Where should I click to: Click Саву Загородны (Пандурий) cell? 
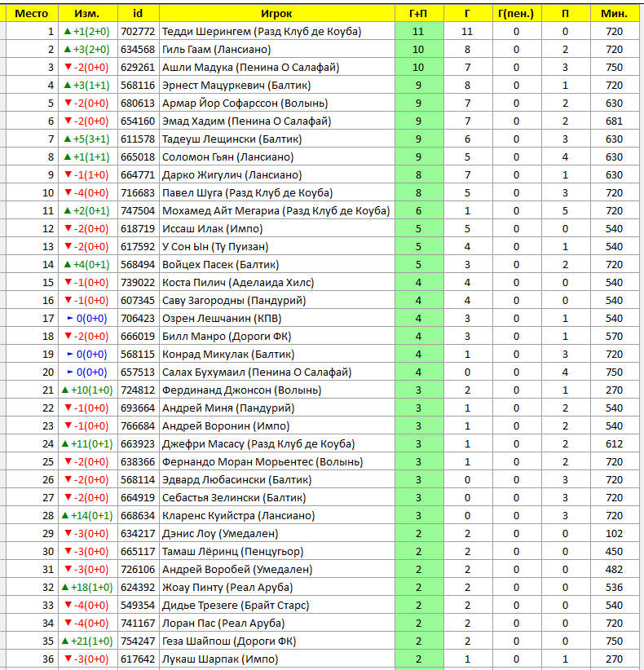click(x=277, y=301)
